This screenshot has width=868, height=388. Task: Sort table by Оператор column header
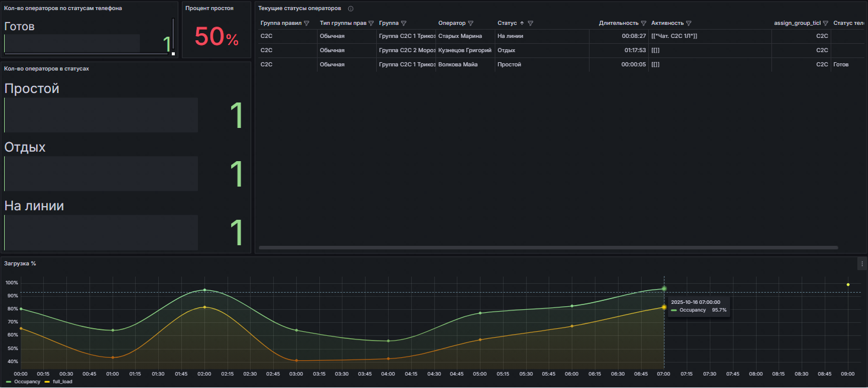click(451, 23)
